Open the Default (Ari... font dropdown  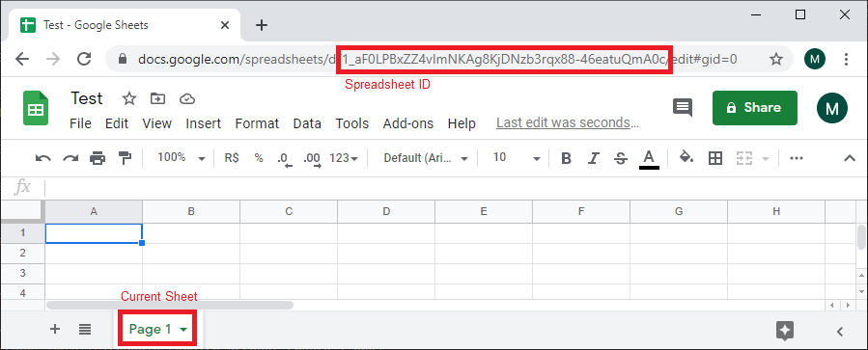[x=426, y=158]
